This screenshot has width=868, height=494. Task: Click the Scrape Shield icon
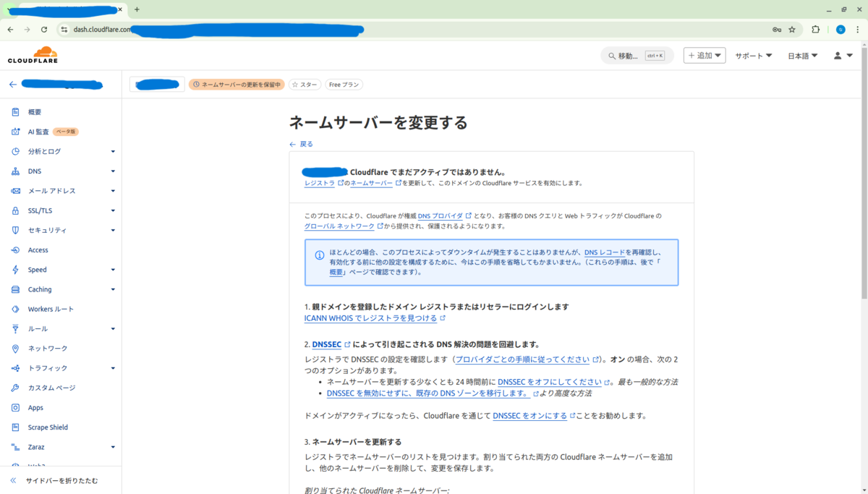[x=15, y=427]
